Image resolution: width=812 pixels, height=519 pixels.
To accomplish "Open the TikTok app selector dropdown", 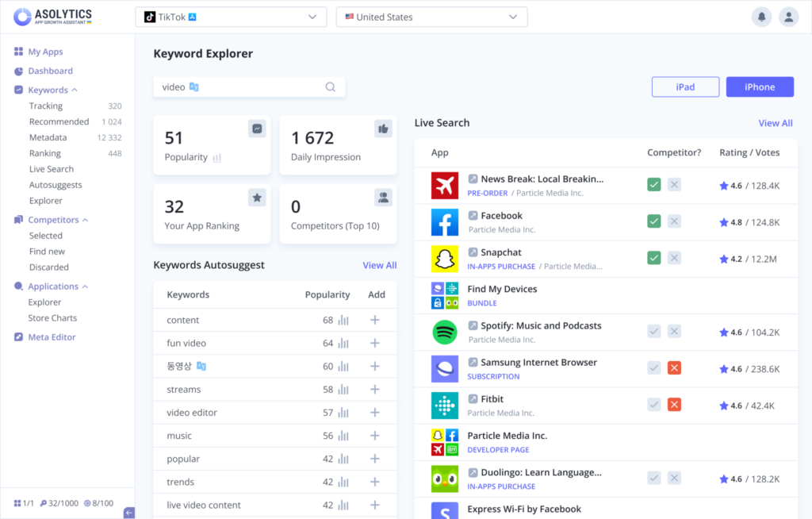I will (x=231, y=17).
